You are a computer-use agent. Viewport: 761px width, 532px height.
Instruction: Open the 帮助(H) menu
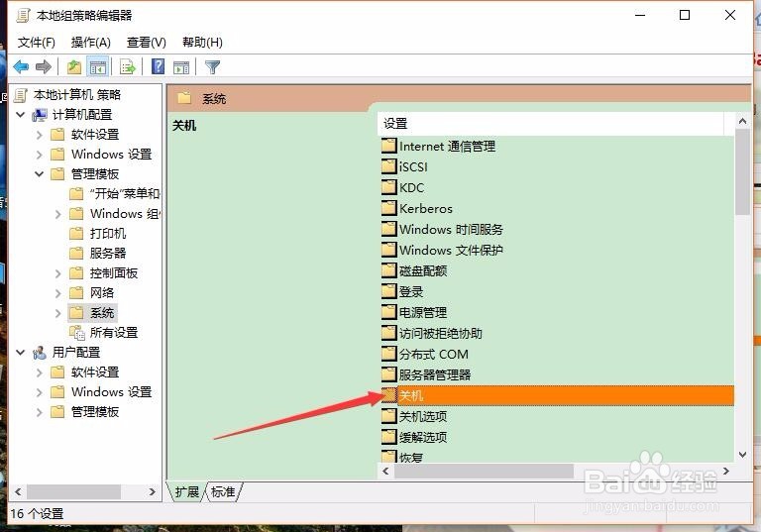[202, 43]
